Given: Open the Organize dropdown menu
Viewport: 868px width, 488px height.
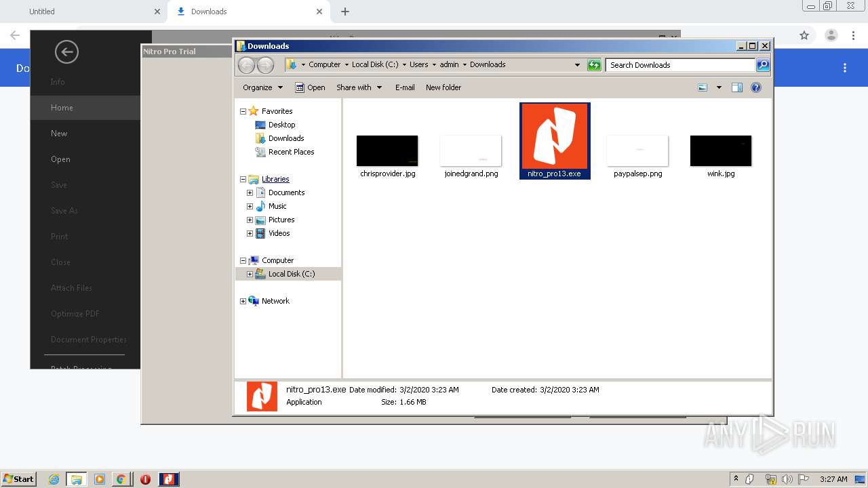Looking at the screenshot, I should [263, 87].
